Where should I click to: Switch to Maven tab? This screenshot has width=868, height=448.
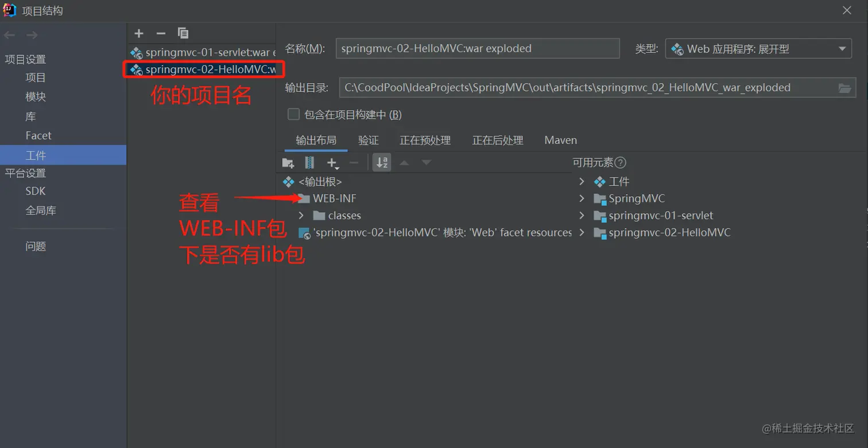click(x=561, y=141)
